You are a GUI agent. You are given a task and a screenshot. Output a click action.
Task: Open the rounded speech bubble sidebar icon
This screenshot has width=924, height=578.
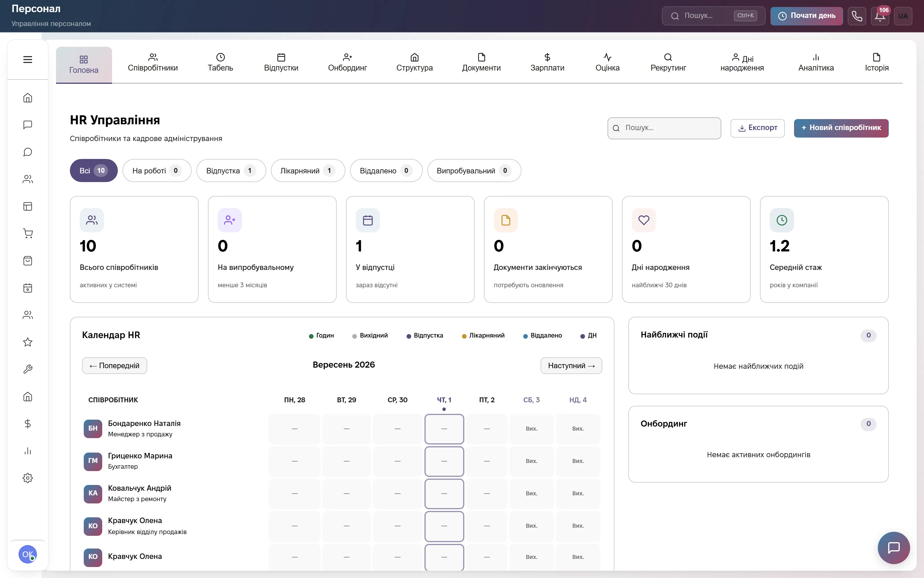pos(27,152)
